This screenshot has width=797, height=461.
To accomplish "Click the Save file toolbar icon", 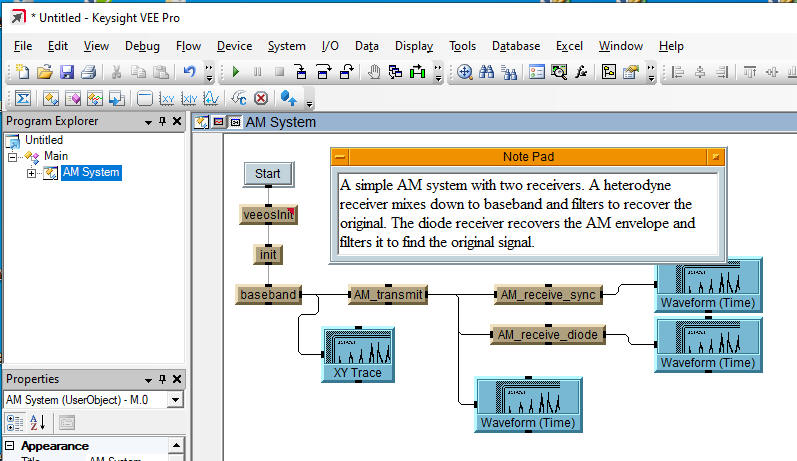I will (x=67, y=72).
